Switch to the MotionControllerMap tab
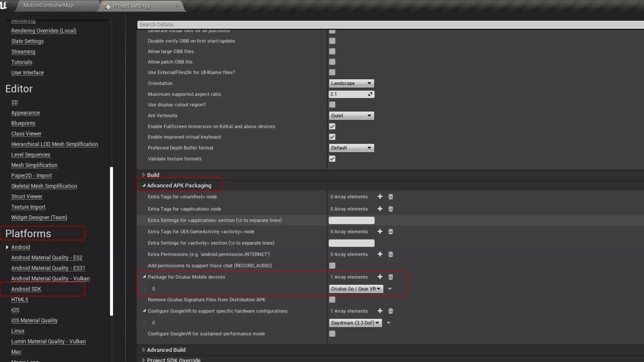 (48, 6)
